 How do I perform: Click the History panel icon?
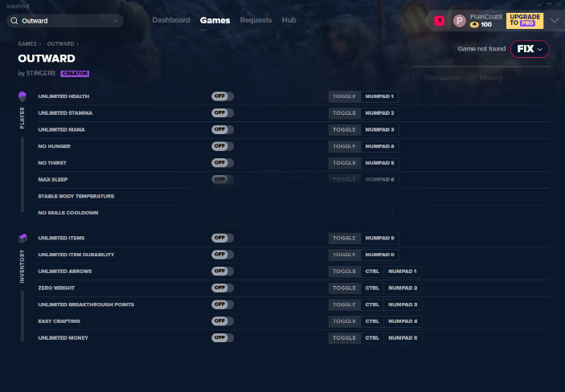[472, 78]
